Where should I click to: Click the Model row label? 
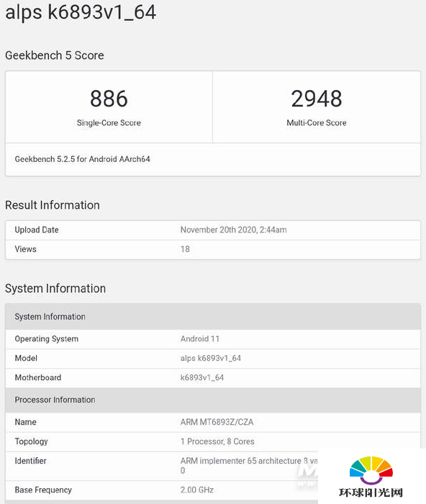pos(26,358)
